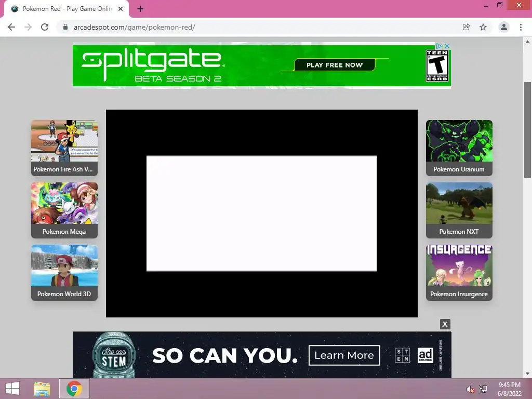Close the Splitgate ad with X
The width and height of the screenshot is (532, 399).
(x=447, y=46)
